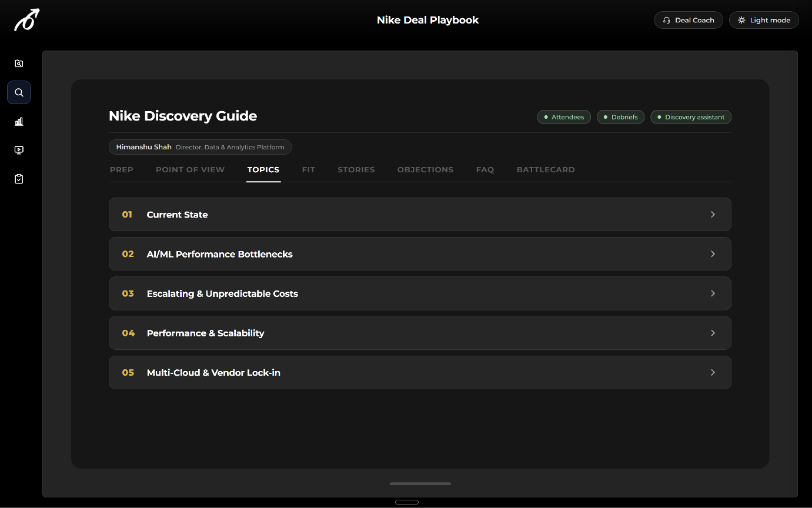812x508 pixels.
Task: Switch to the FAQ tab
Action: click(x=485, y=169)
